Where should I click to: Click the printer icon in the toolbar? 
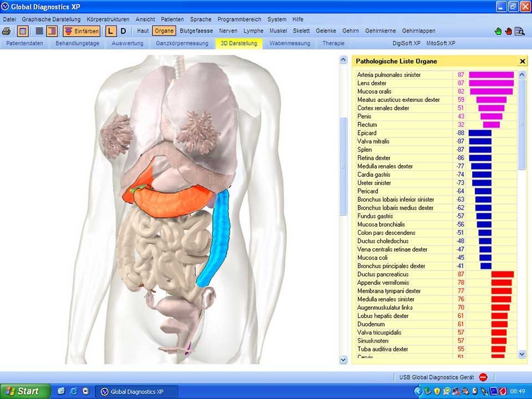[x=7, y=31]
